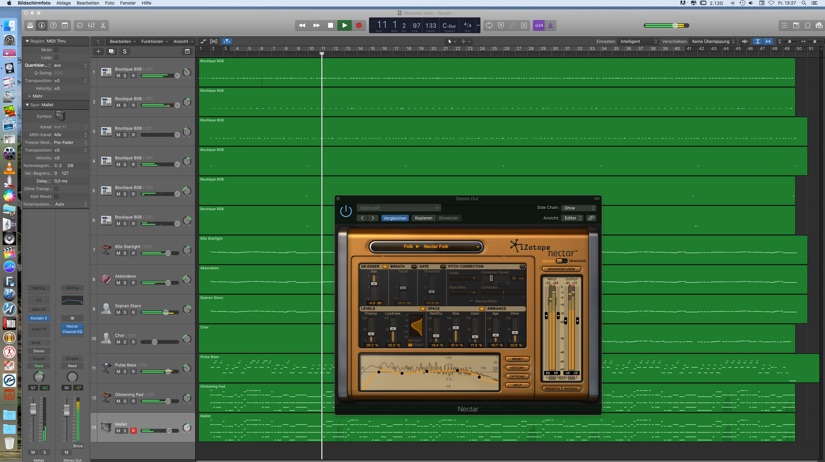Click the Options button in Nectar
The width and height of the screenshot is (825, 462).
tap(517, 376)
